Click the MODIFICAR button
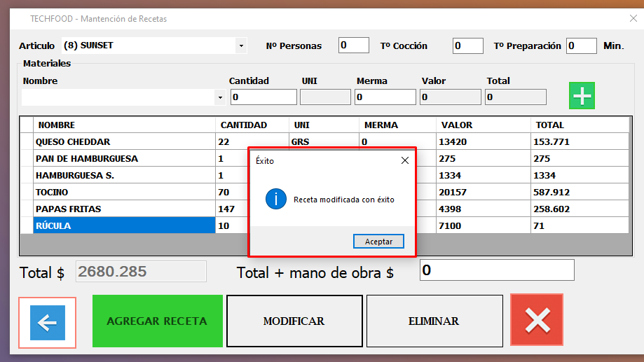Image resolution: width=644 pixels, height=362 pixels. pyautogui.click(x=294, y=321)
